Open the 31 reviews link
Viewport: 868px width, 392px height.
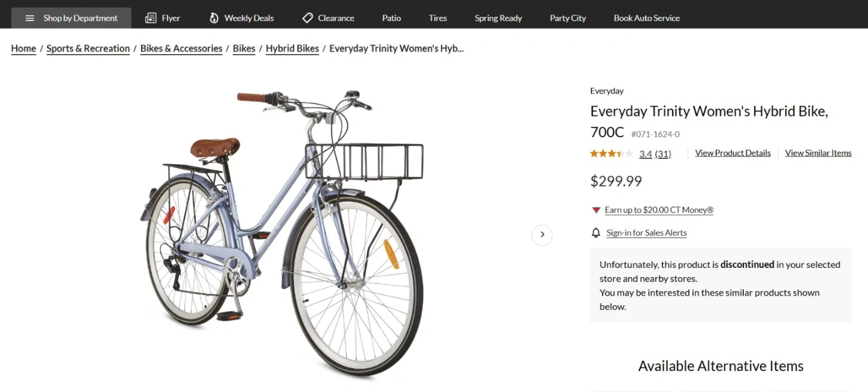coord(663,154)
